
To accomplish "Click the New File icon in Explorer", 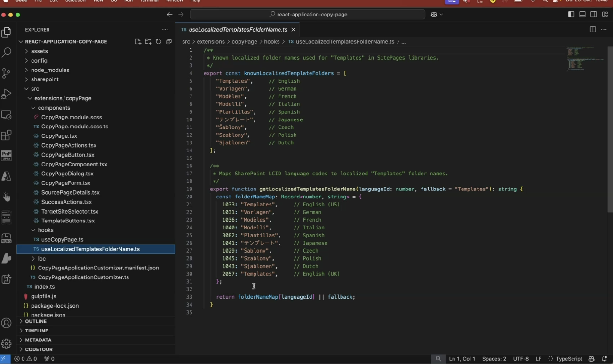I will point(138,42).
